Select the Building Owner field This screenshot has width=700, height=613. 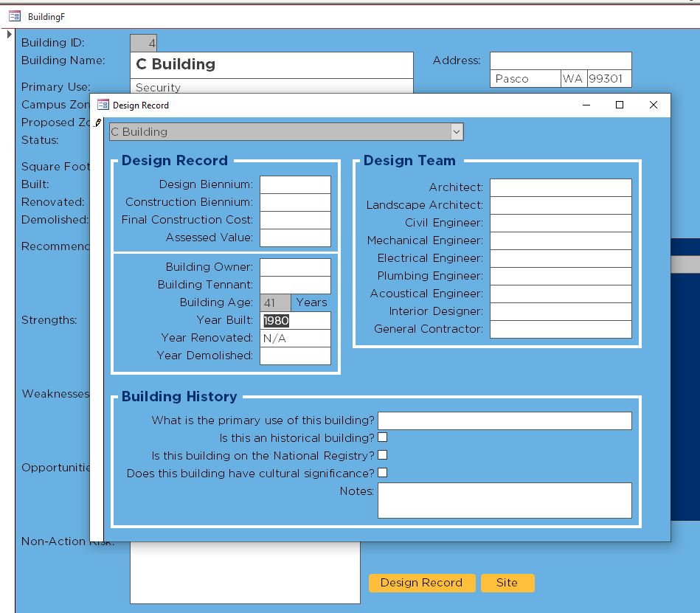click(295, 267)
